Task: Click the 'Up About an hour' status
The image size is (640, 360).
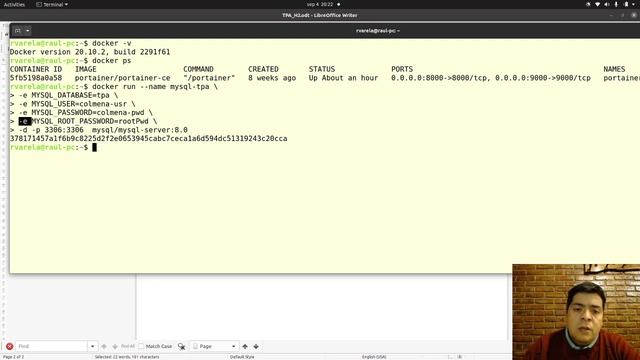Action: click(x=343, y=78)
